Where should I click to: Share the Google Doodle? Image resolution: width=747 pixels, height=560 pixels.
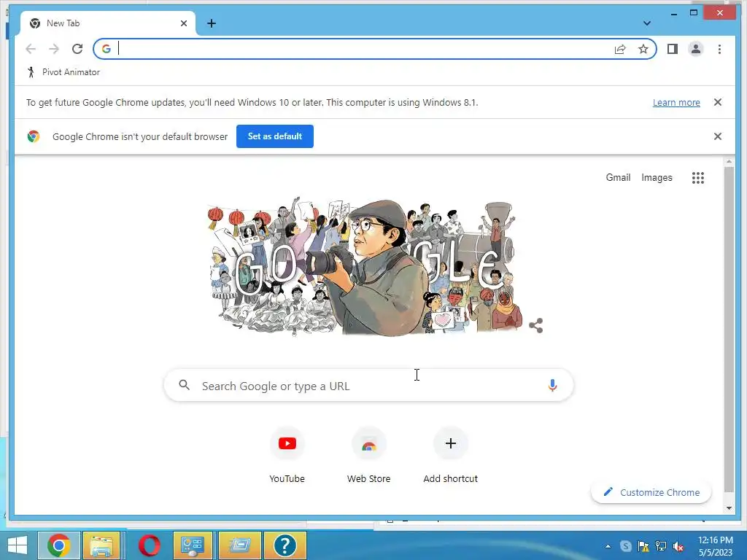point(536,326)
